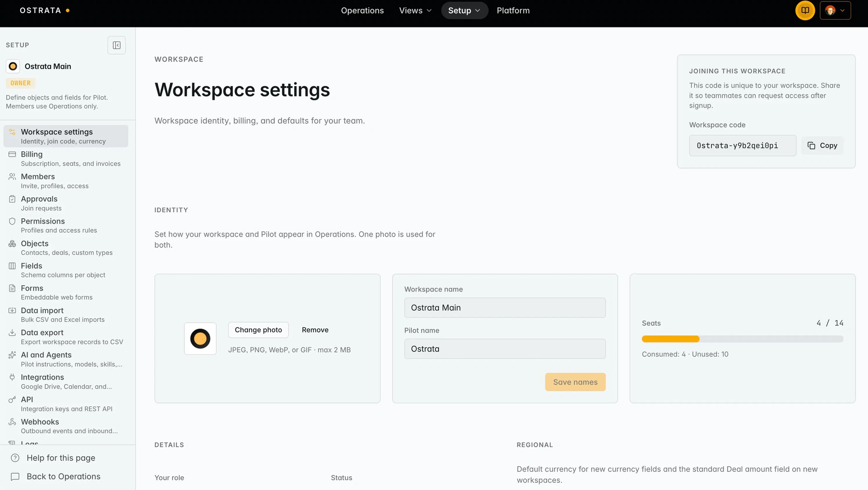Open the Billing setup page
Viewport: 868px width, 490px height.
[x=66, y=159]
